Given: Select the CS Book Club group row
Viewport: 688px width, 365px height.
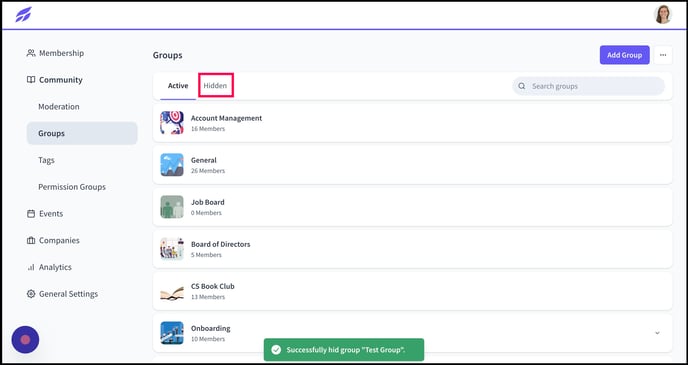Looking at the screenshot, I should click(x=412, y=291).
